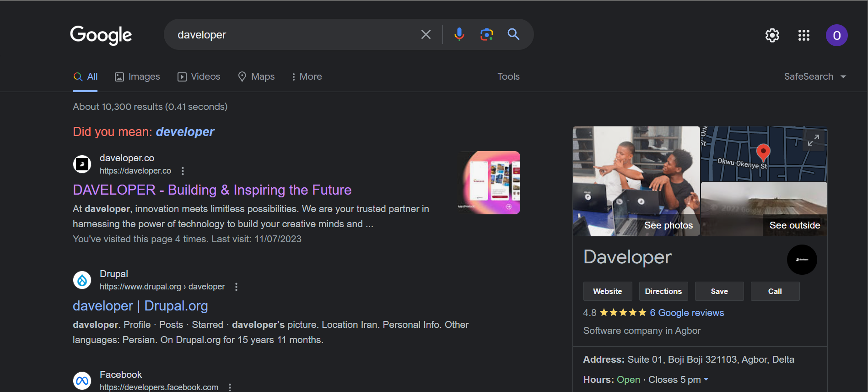Switch to the Images tab
Viewport: 868px width, 392px height.
pyautogui.click(x=137, y=76)
